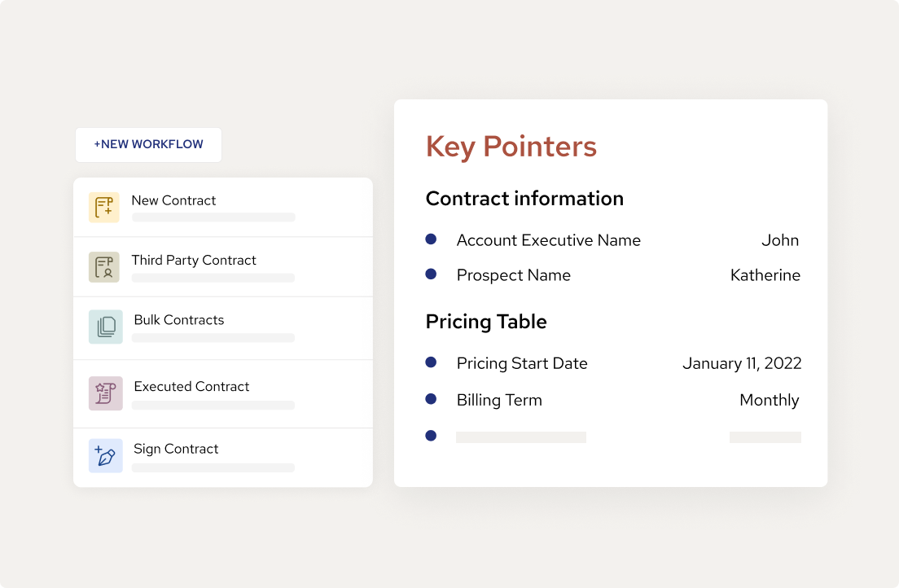Viewport: 899px width, 588px height.
Task: Click the placeholder value bar beside the last bullet
Action: (765, 437)
